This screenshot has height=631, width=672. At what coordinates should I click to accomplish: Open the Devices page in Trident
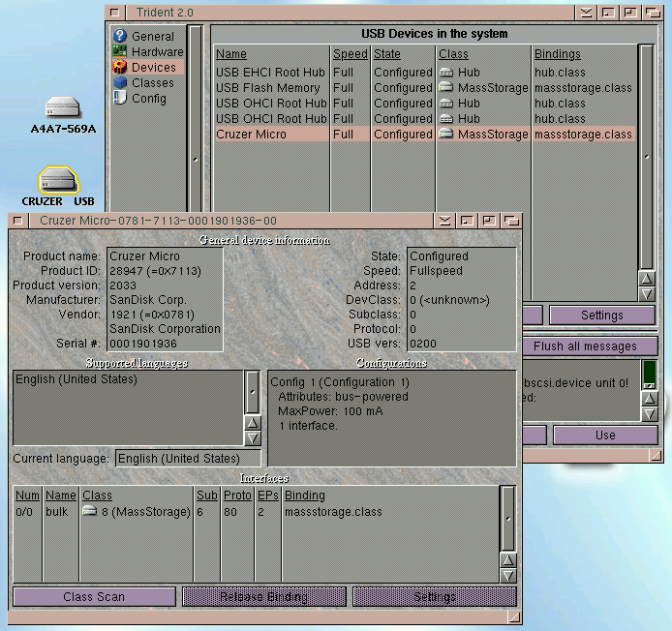point(153,67)
